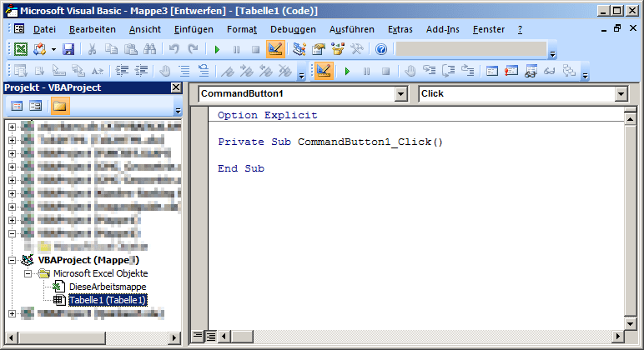Select DieseArbeitsmappe in the project tree
The image size is (644, 350).
[108, 287]
